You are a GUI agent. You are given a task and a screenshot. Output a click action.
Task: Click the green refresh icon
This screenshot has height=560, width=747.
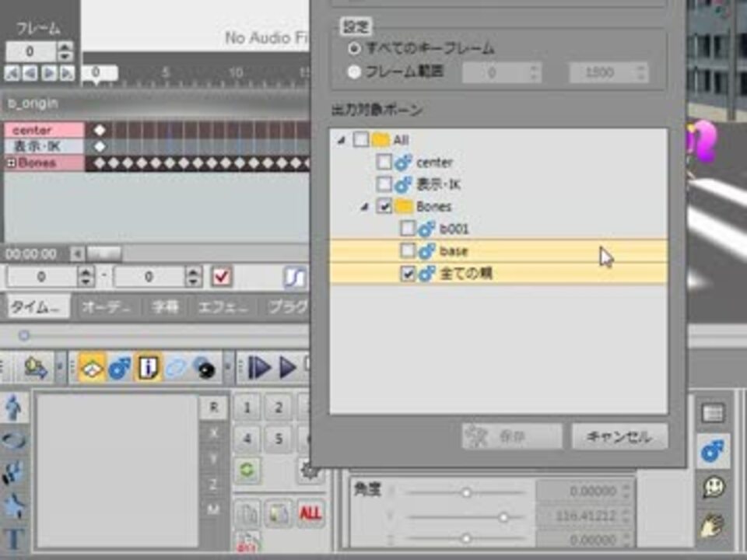[x=247, y=471]
